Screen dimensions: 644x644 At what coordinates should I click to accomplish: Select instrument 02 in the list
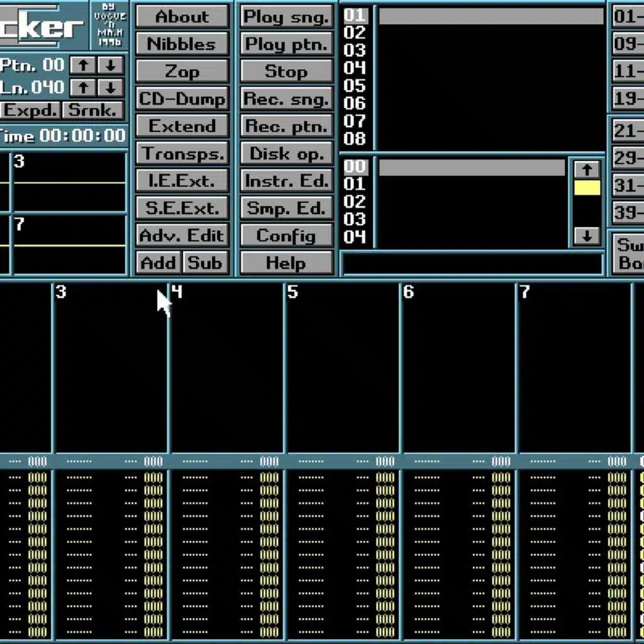point(355,33)
